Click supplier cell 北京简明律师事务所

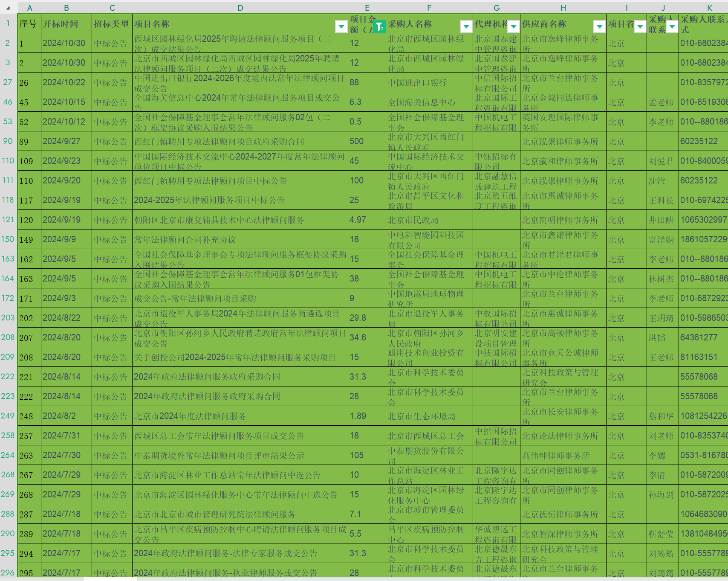563,220
